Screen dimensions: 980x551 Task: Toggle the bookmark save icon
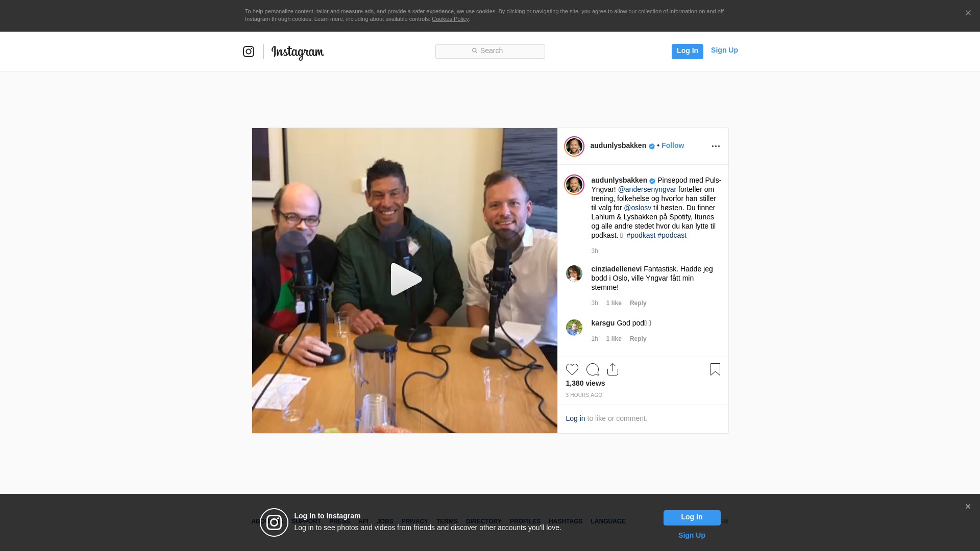click(x=715, y=369)
